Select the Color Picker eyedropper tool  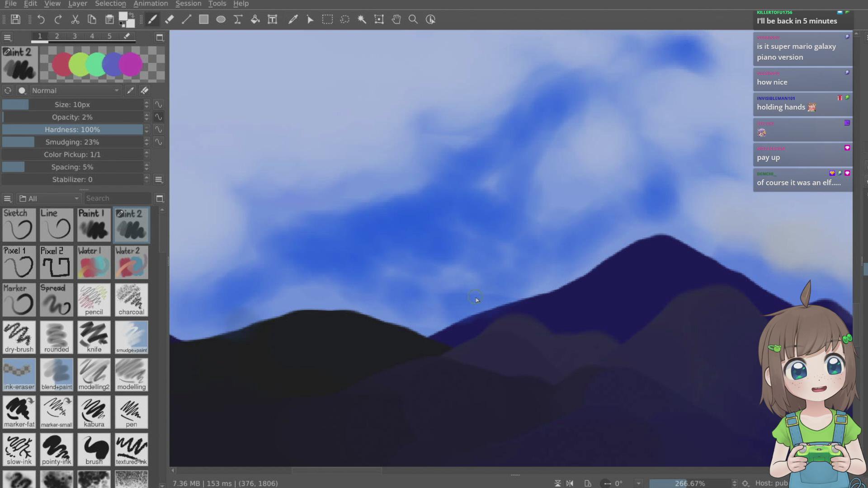point(293,19)
